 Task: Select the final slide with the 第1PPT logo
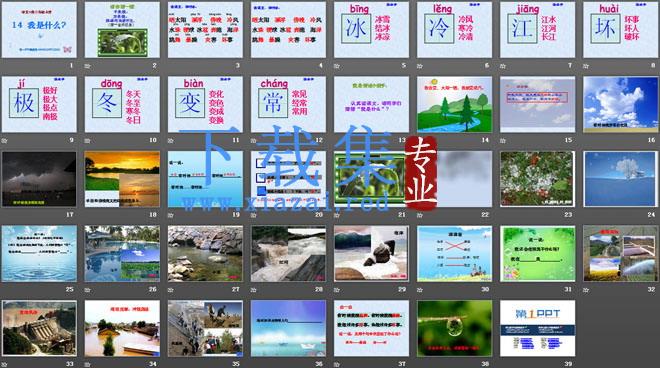coord(537,328)
